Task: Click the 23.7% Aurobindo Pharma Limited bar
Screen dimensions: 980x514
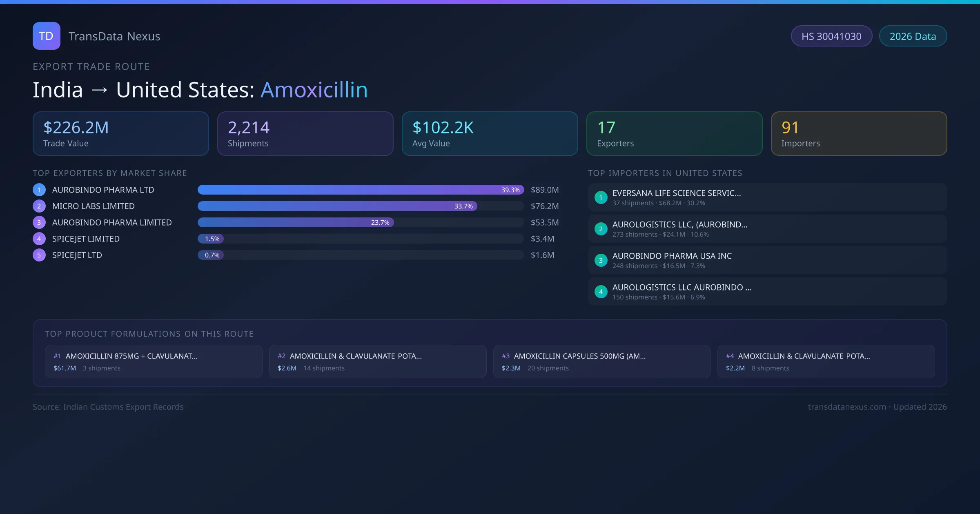Action: tap(295, 222)
